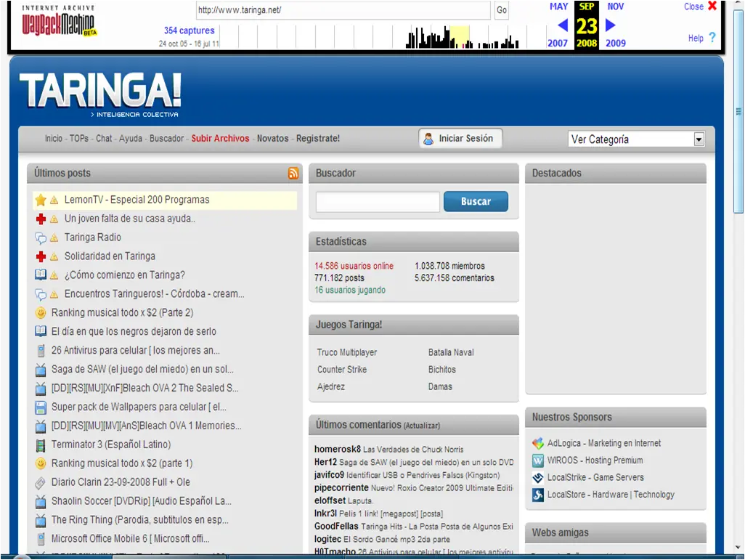Go to previous capture with left arrow

tap(563, 25)
